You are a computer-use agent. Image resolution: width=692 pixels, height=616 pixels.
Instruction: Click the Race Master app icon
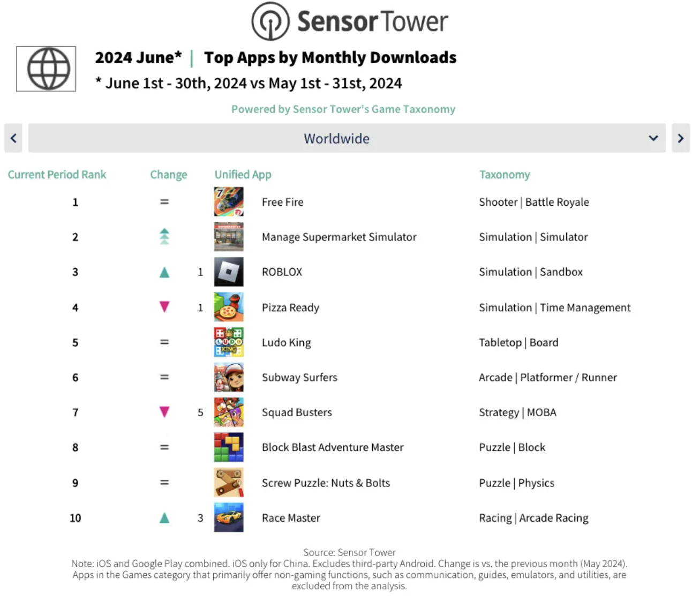228,517
